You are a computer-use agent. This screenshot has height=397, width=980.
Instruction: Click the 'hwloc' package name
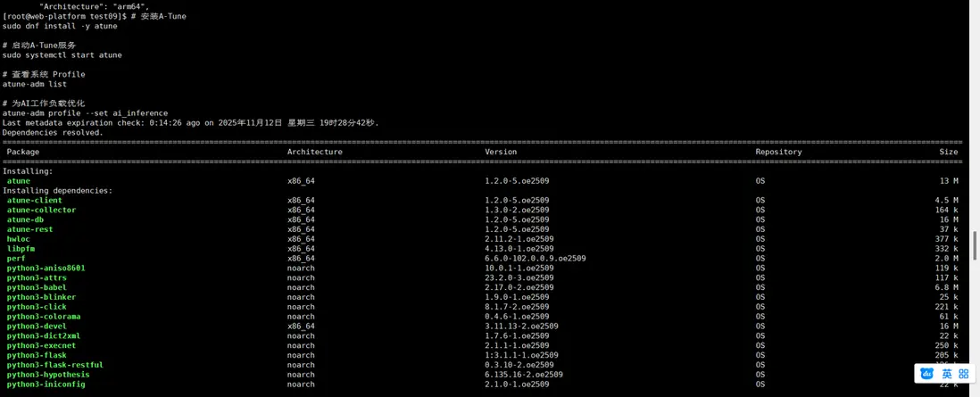pos(18,239)
